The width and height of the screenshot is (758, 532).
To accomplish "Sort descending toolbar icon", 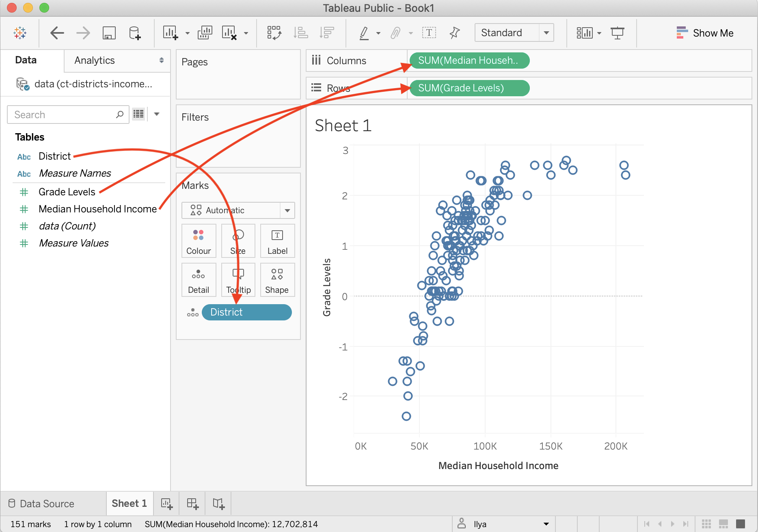I will click(326, 33).
